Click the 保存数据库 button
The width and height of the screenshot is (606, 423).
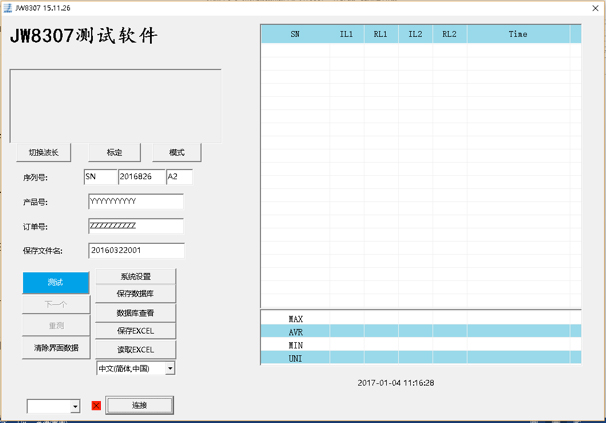coord(136,294)
